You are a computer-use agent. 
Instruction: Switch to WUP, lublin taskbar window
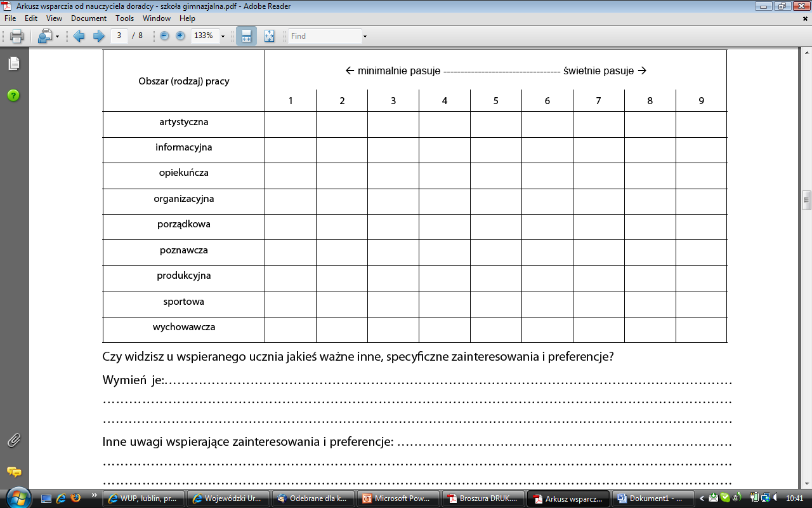(145, 498)
